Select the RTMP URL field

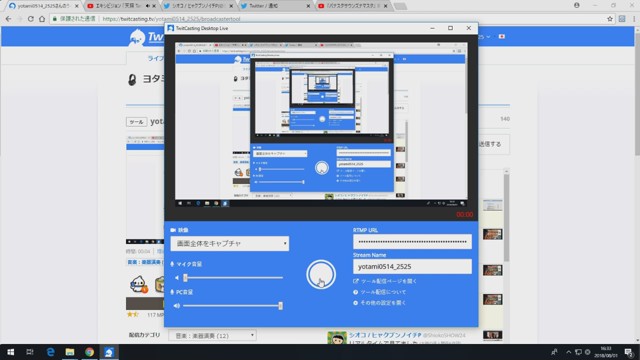(412, 242)
